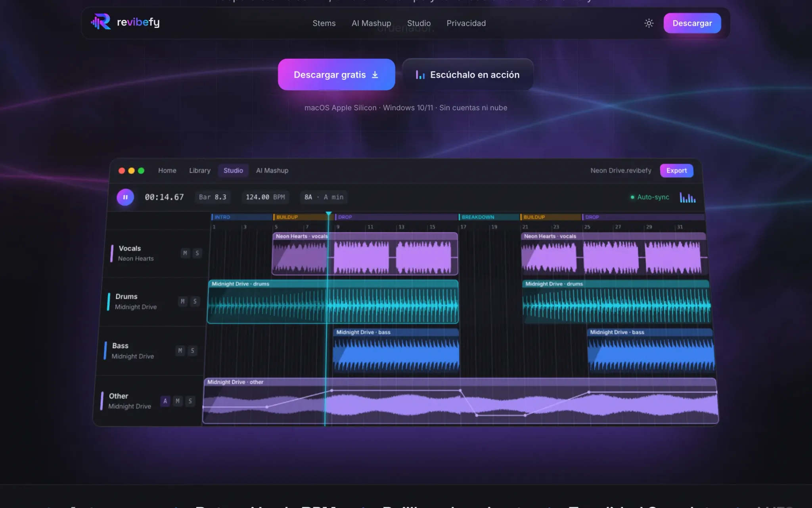This screenshot has width=812, height=508.
Task: Pause playback with the purple pause button
Action: (x=125, y=197)
